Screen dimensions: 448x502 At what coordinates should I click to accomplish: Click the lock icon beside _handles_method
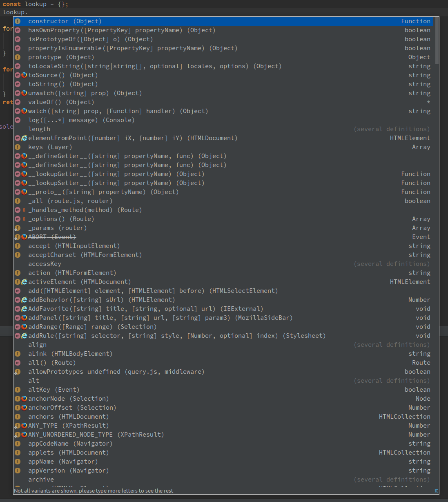(24, 210)
